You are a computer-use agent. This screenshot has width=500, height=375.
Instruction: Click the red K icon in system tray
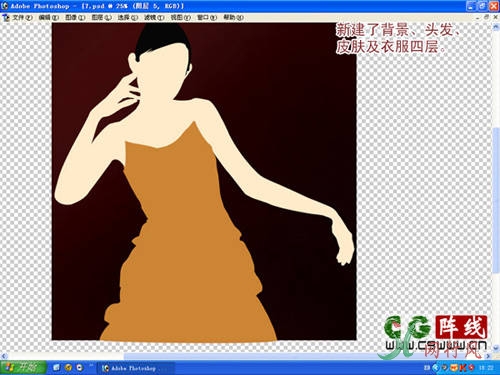click(463, 368)
